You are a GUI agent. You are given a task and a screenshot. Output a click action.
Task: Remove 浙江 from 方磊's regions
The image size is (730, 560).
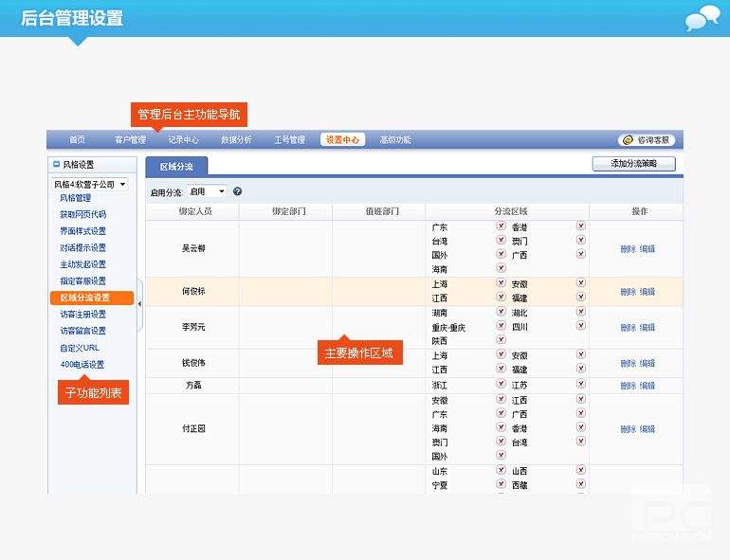pyautogui.click(x=501, y=384)
